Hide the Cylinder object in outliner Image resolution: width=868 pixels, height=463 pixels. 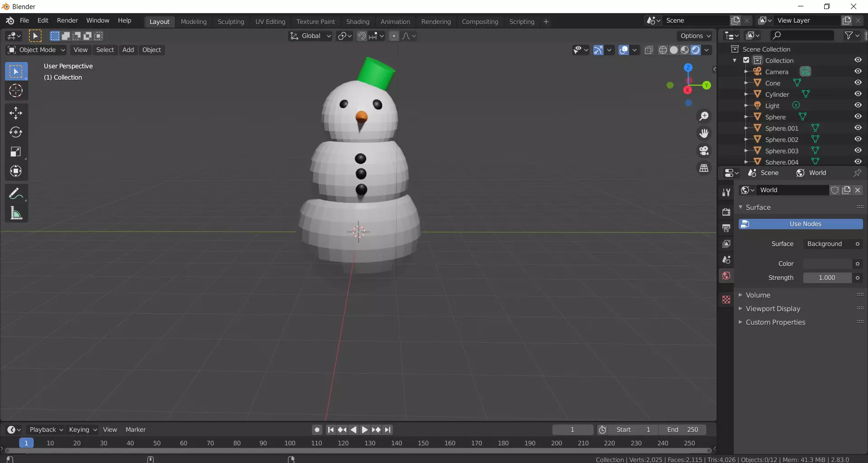tap(858, 94)
